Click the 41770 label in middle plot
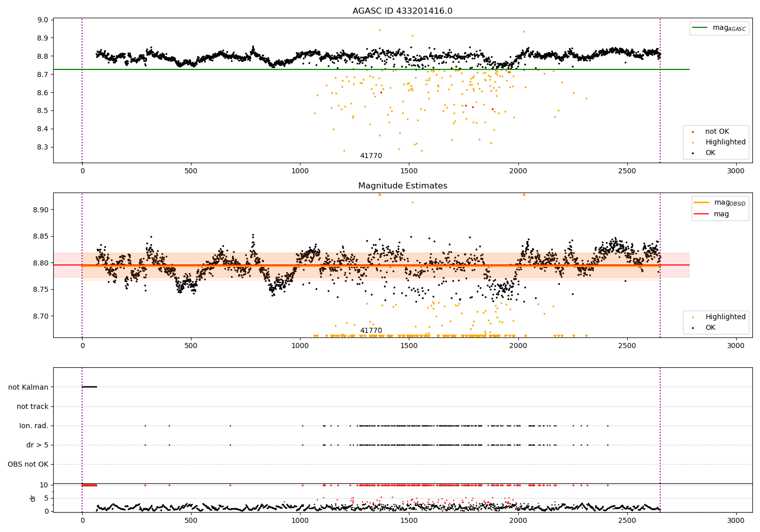This screenshot has width=760, height=532. coord(371,331)
